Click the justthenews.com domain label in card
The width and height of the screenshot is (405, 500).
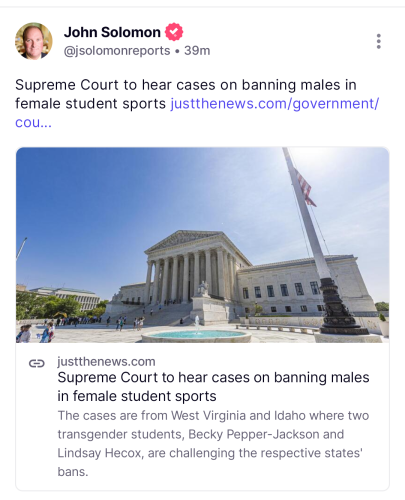tap(106, 362)
